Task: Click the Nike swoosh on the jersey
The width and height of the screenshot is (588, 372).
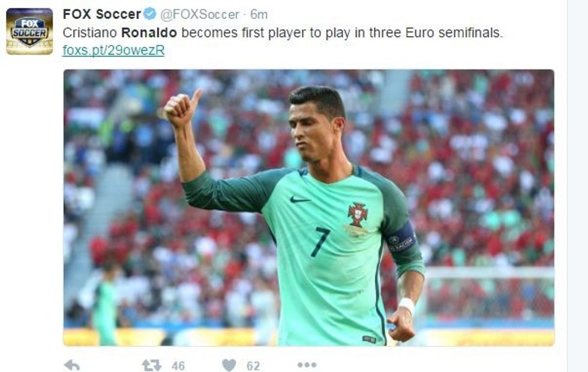Action: click(x=299, y=200)
